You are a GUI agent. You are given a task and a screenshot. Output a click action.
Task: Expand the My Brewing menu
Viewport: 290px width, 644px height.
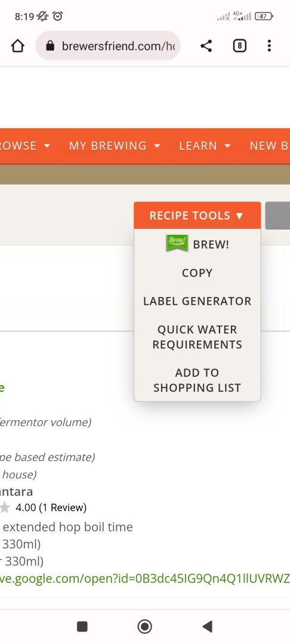pos(114,146)
